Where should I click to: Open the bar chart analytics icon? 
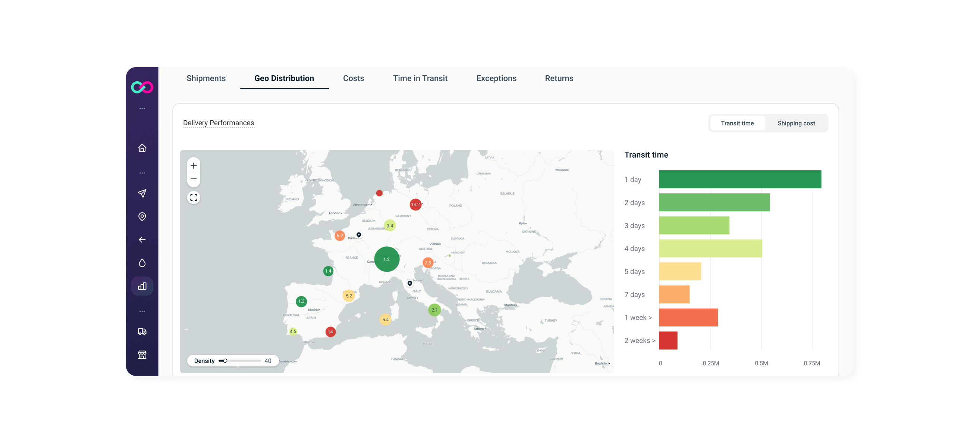pos(142,286)
